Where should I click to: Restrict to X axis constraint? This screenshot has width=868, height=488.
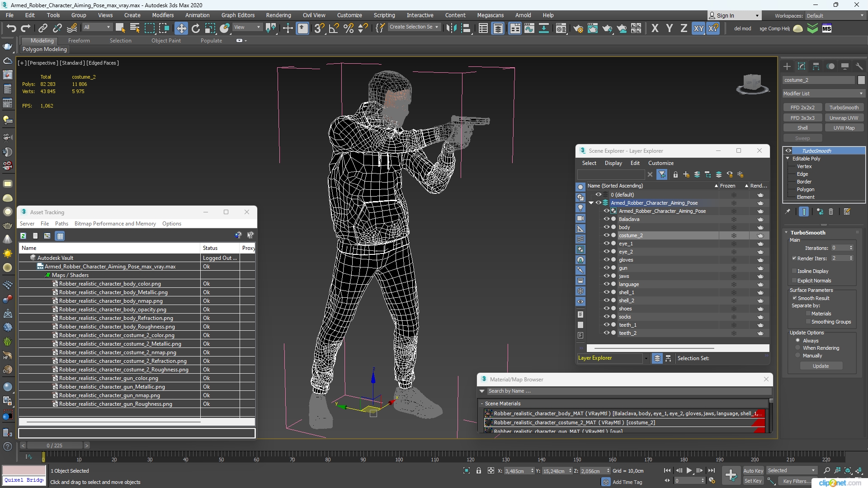coord(655,28)
